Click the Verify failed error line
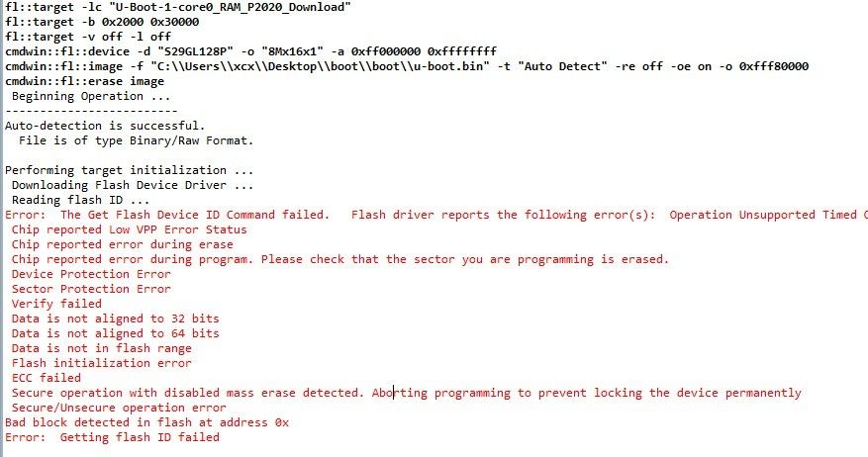Image resolution: width=868 pixels, height=457 pixels. (56, 304)
